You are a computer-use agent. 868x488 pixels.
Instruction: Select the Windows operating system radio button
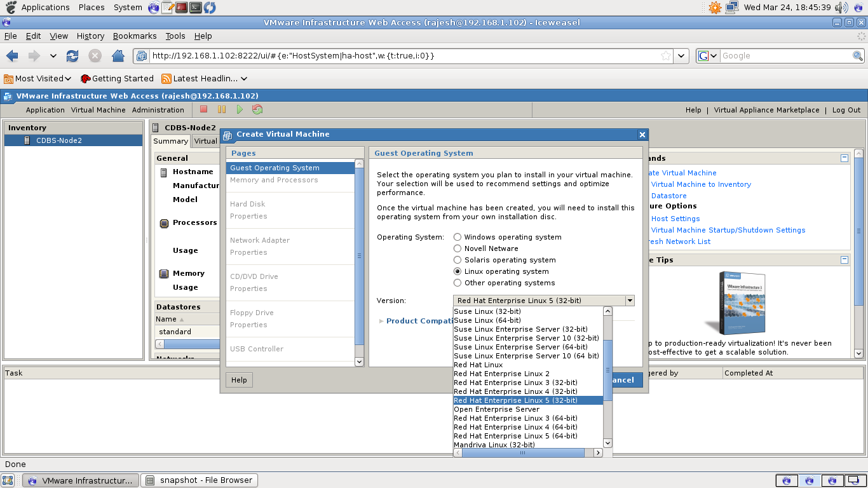click(x=458, y=236)
